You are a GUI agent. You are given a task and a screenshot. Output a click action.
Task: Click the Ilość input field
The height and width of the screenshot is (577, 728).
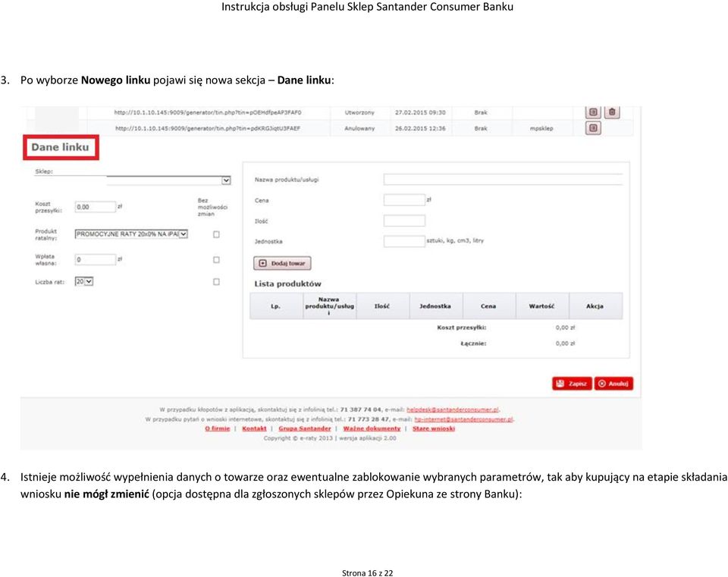tap(404, 221)
